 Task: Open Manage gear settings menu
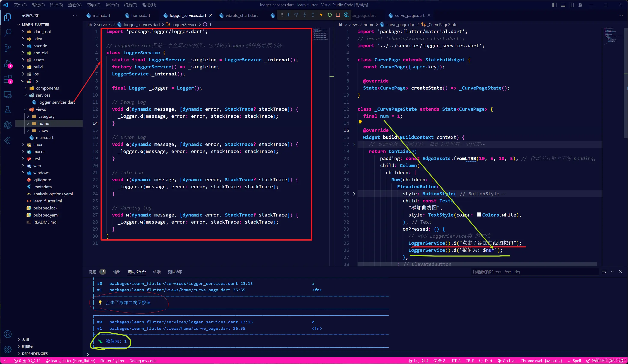(x=8, y=349)
